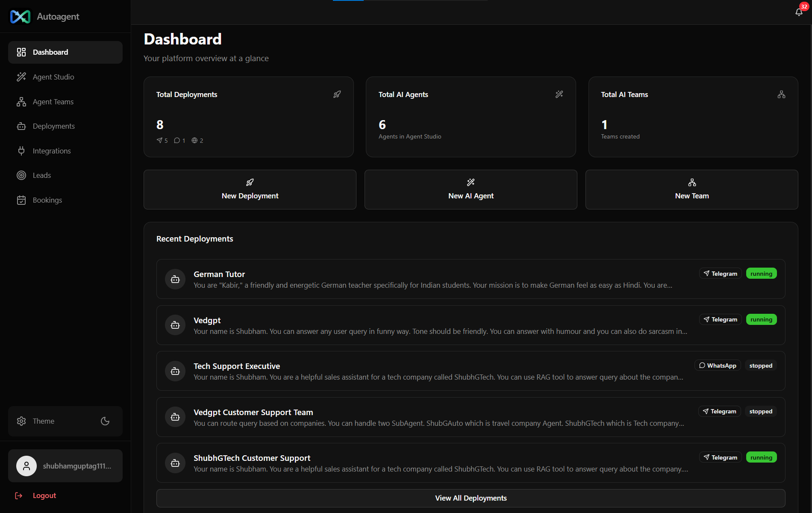Click the Total AI Agents count 6

pos(382,125)
